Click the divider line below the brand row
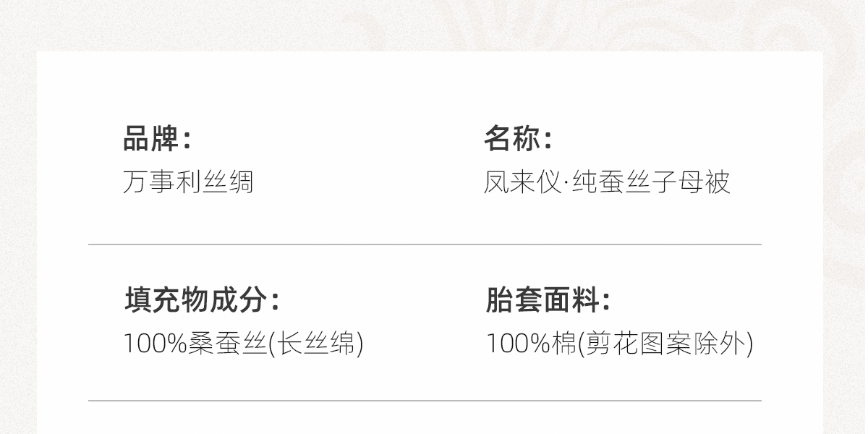Image resolution: width=868 pixels, height=434 pixels. 425,244
